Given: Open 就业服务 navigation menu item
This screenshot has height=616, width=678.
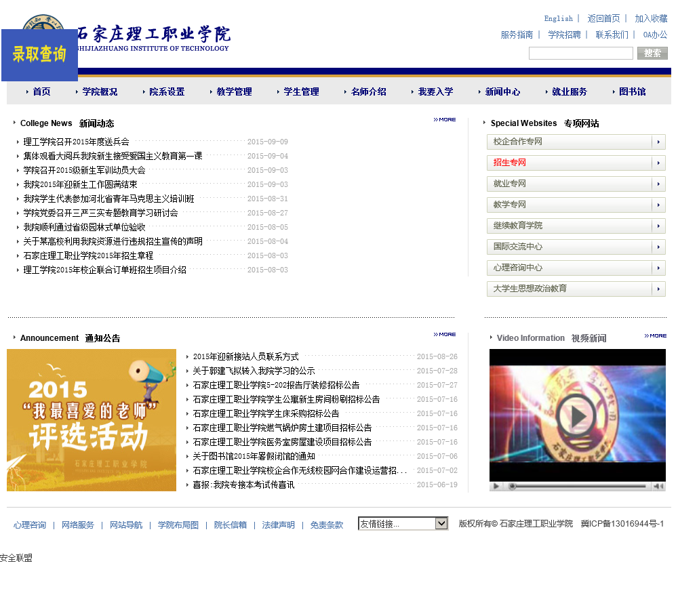Looking at the screenshot, I should pyautogui.click(x=570, y=91).
